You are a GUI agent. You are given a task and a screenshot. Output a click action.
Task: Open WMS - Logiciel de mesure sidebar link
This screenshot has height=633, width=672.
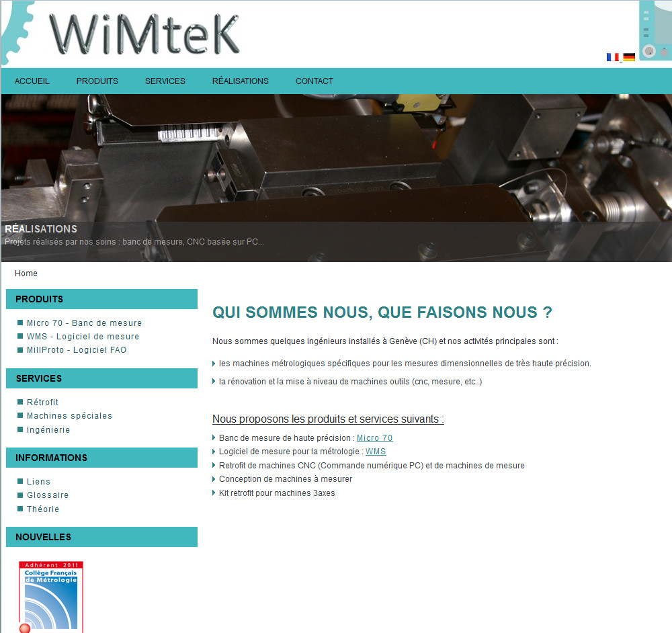[83, 337]
